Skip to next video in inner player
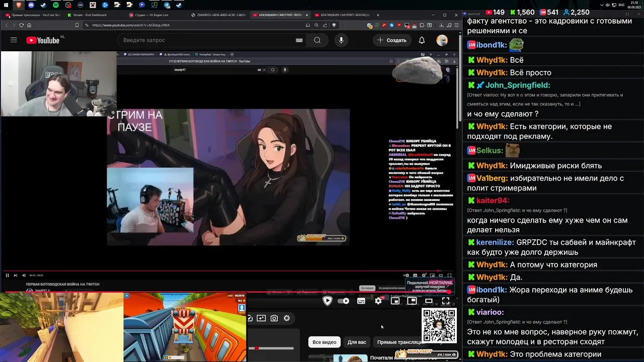644x362 pixels. [x=16, y=275]
